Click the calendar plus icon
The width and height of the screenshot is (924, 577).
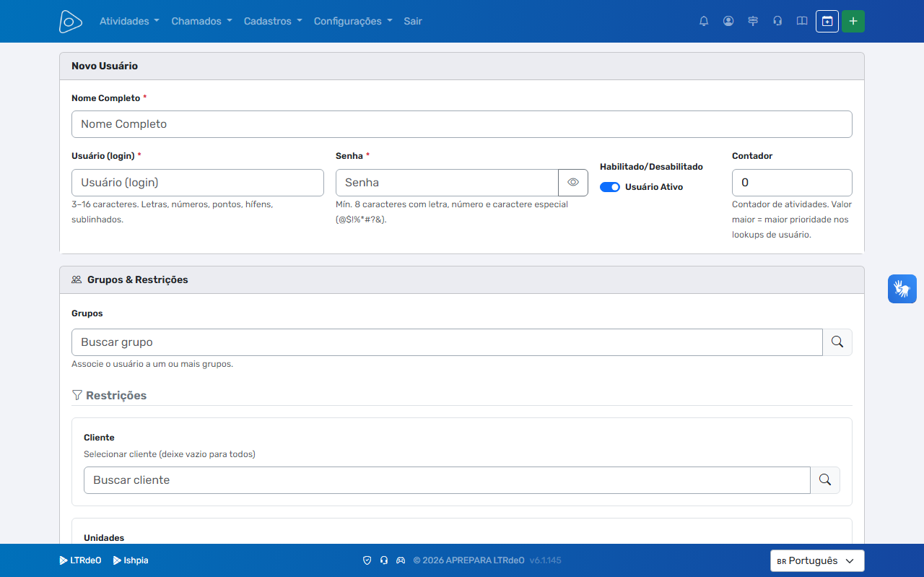pyautogui.click(x=827, y=21)
